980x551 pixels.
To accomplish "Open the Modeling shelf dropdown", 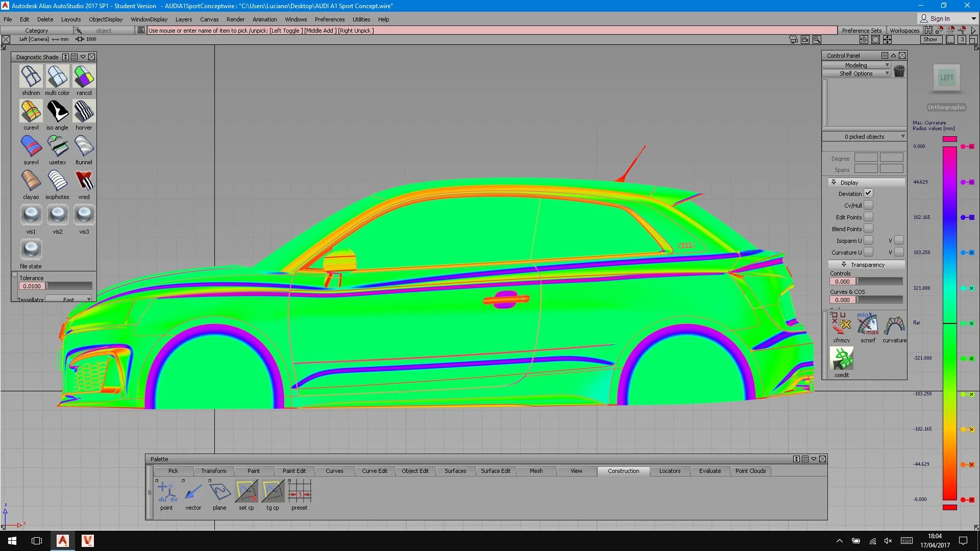I will coord(856,65).
